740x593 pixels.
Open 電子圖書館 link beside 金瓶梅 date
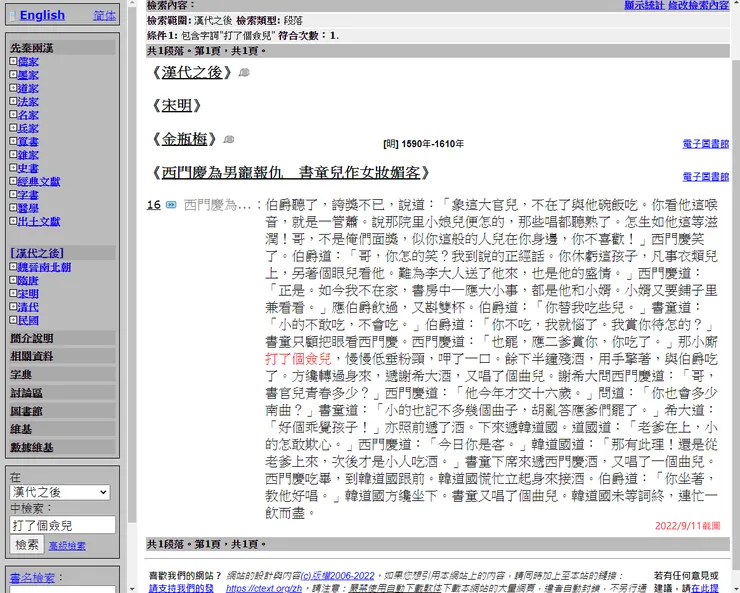coord(706,144)
